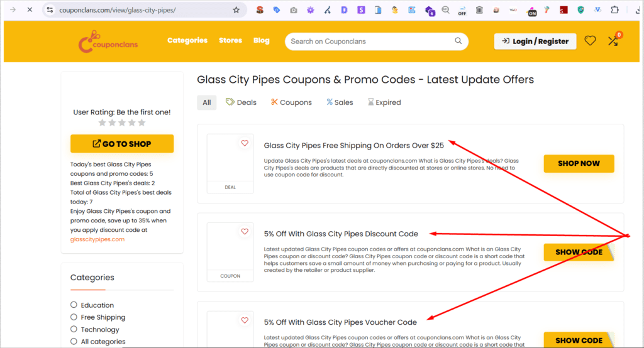Image resolution: width=644 pixels, height=348 pixels.
Task: Select the Technology category radio button
Action: pyautogui.click(x=74, y=329)
